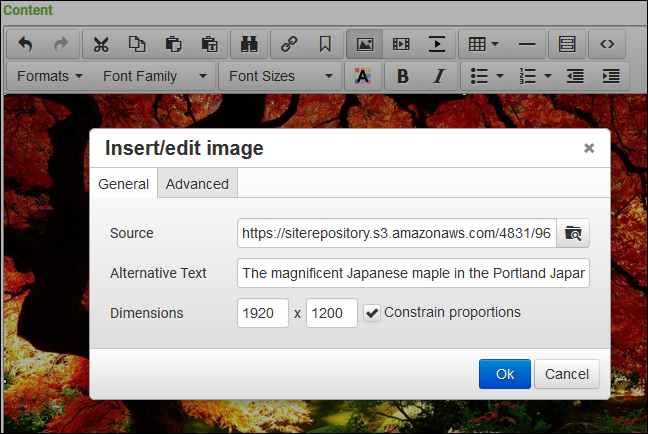648x434 pixels.
Task: Open the Formats dropdown
Action: coord(50,76)
